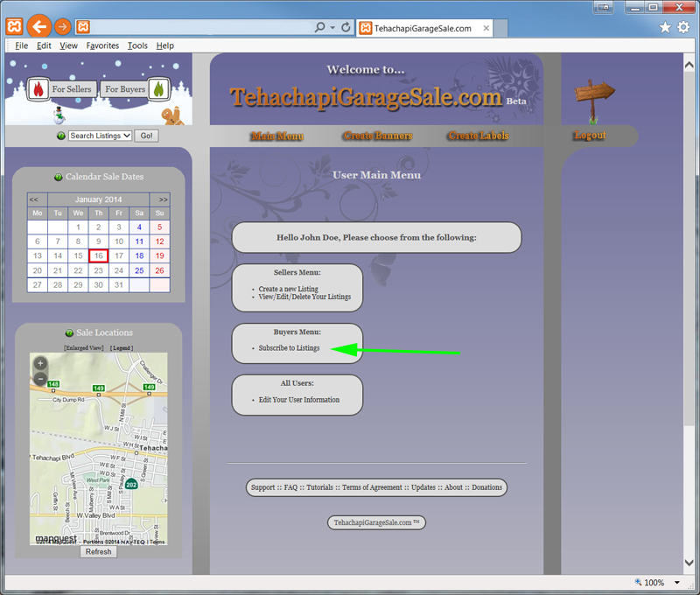Click the scrollbar down arrow
The image size is (700, 595).
[x=689, y=563]
